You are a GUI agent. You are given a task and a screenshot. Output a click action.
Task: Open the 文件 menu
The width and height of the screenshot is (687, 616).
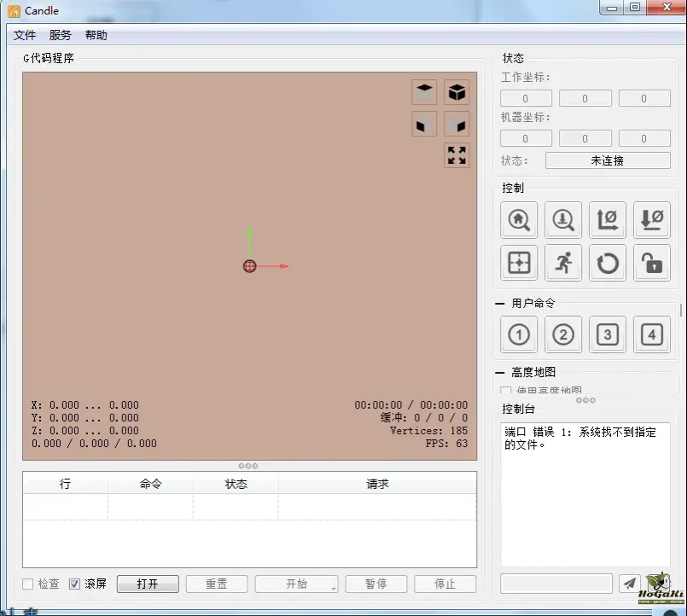point(25,35)
